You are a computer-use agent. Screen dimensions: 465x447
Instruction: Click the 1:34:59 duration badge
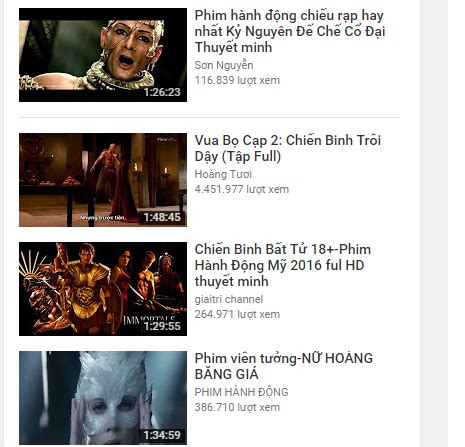coord(162,435)
